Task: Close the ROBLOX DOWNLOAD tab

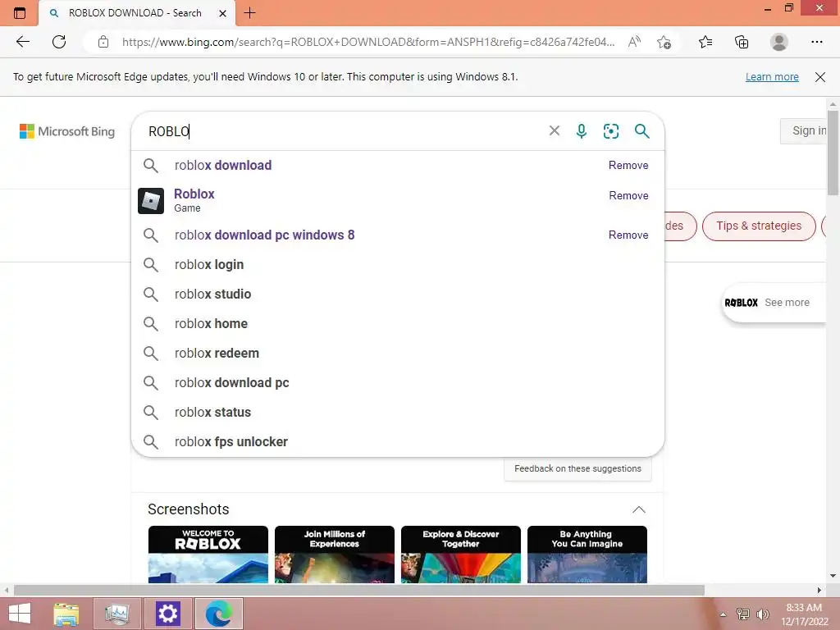Action: [x=223, y=13]
